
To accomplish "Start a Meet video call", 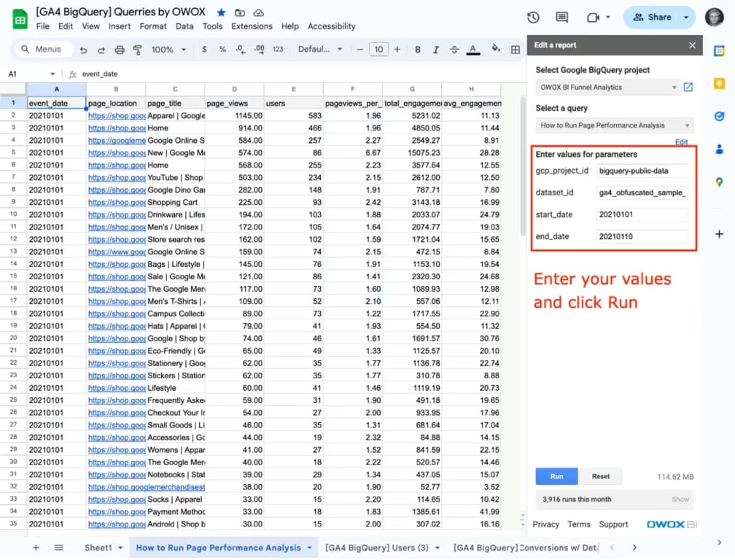I will tap(594, 17).
